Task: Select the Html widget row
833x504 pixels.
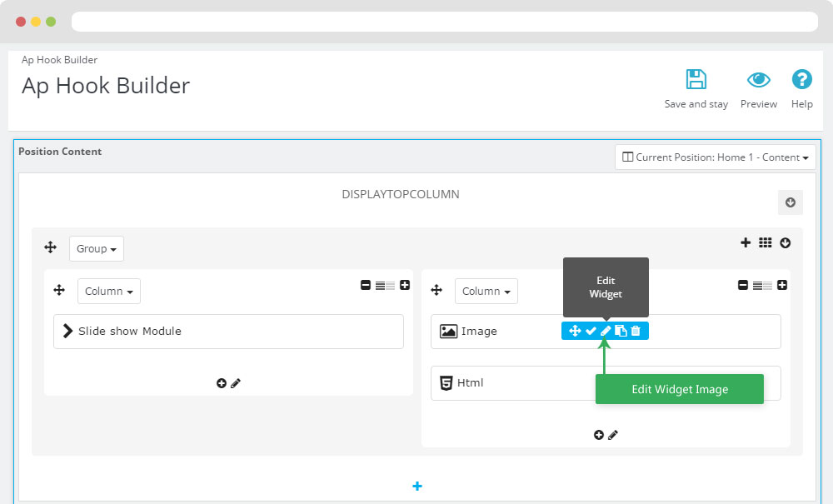Action: click(508, 383)
